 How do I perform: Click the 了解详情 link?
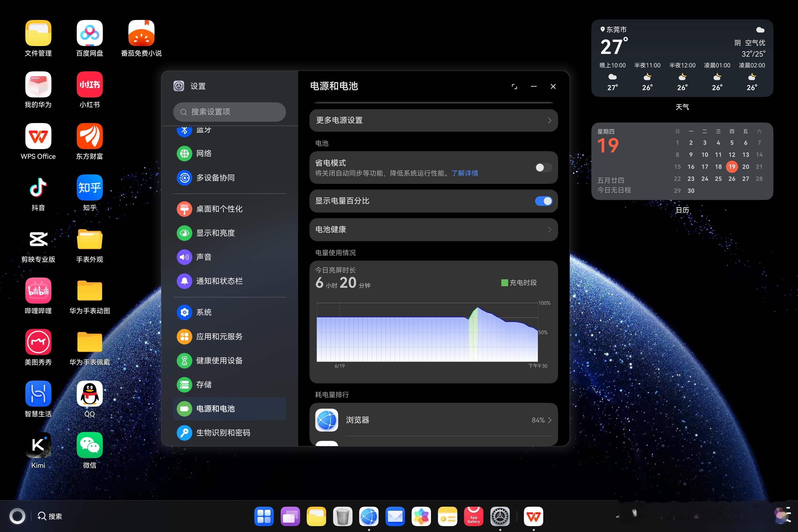[x=464, y=173]
